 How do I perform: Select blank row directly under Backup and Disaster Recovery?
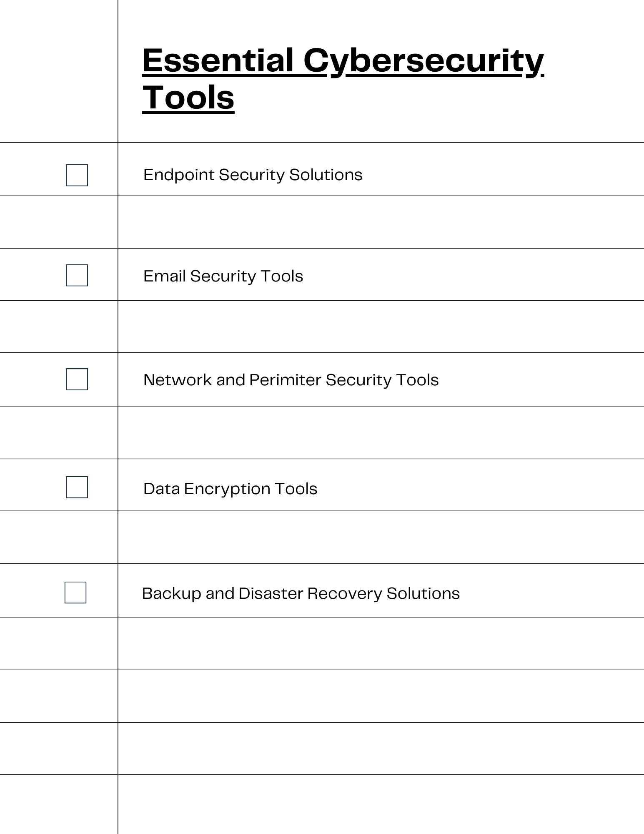coord(381,643)
